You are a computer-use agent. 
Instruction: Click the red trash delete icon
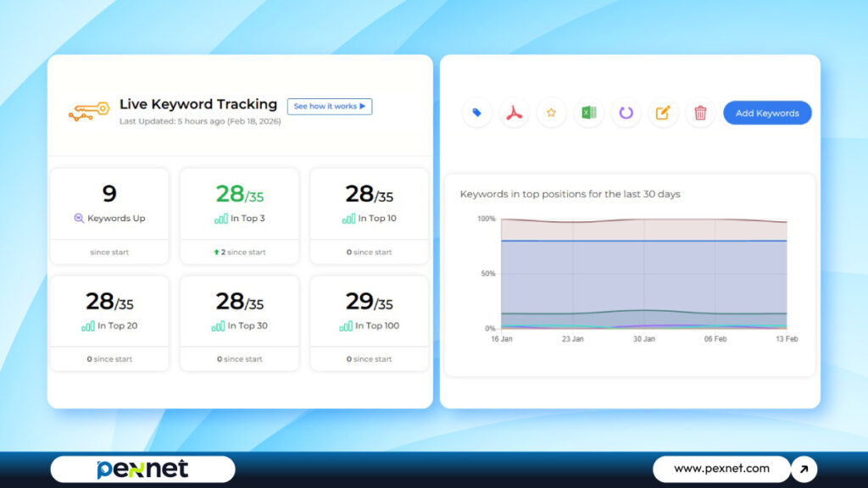(x=700, y=113)
